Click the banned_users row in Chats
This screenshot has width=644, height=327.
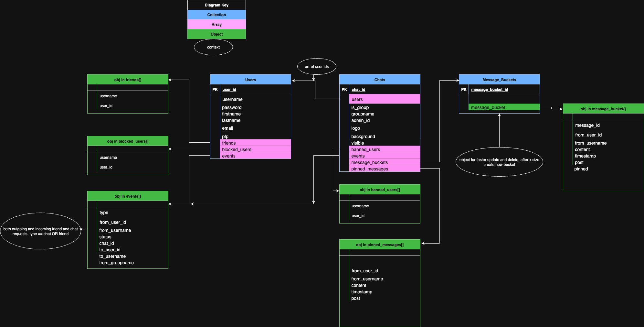[x=385, y=149]
